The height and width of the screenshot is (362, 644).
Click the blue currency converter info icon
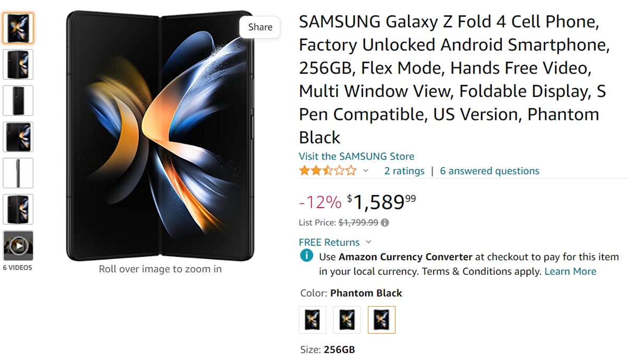[x=306, y=256]
